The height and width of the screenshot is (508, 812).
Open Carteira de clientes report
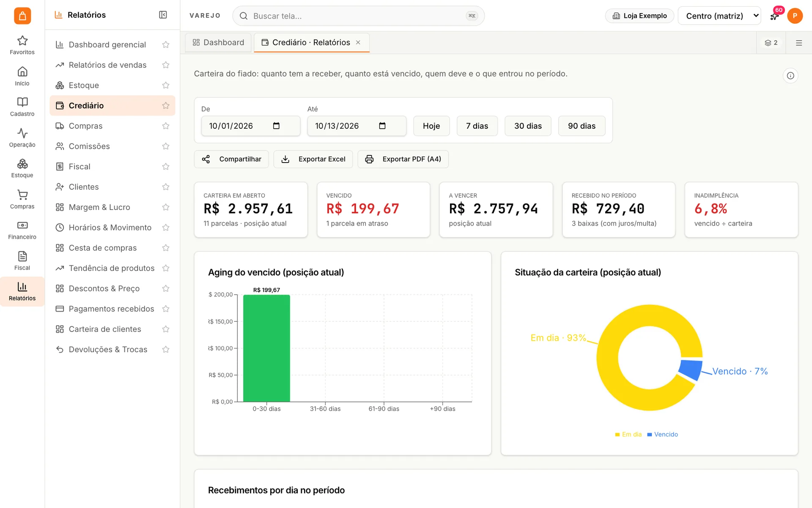tap(112, 329)
